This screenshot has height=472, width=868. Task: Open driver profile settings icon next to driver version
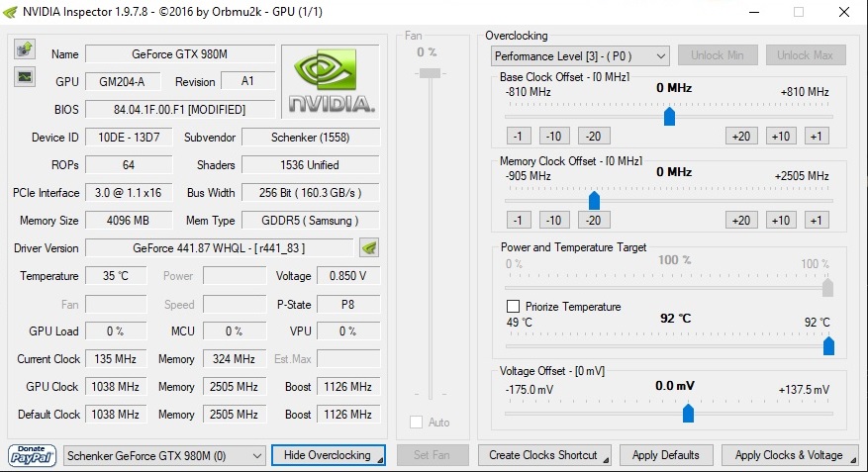click(x=369, y=248)
